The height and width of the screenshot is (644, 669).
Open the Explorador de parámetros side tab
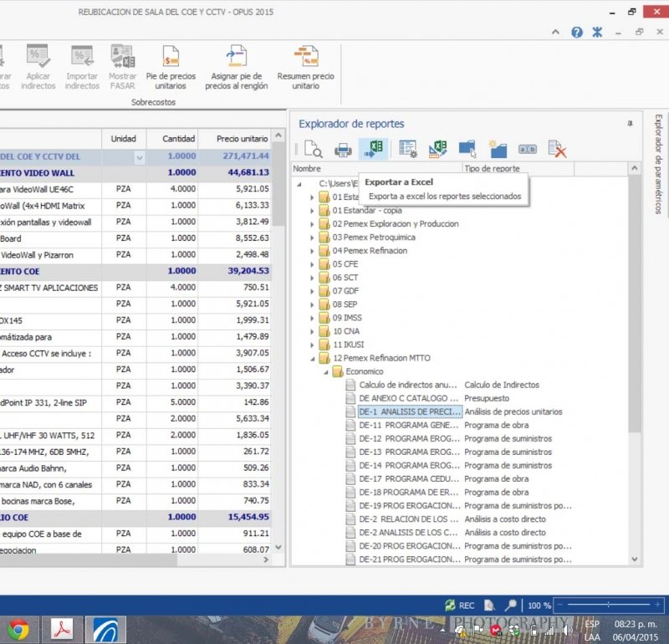(658, 163)
